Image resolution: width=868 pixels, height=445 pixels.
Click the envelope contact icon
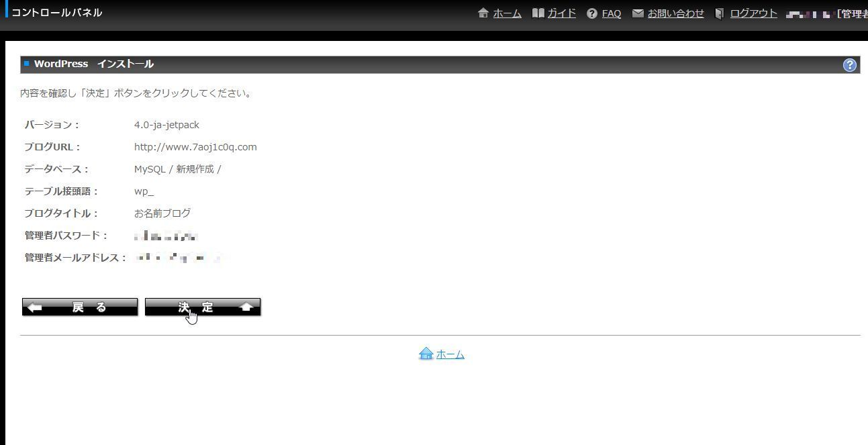click(638, 13)
